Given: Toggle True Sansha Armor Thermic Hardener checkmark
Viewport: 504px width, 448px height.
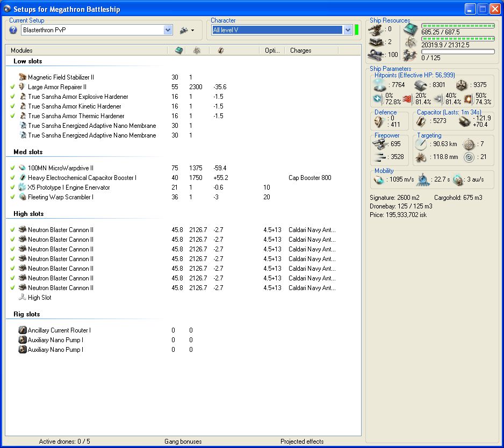Looking at the screenshot, I should coord(12,115).
